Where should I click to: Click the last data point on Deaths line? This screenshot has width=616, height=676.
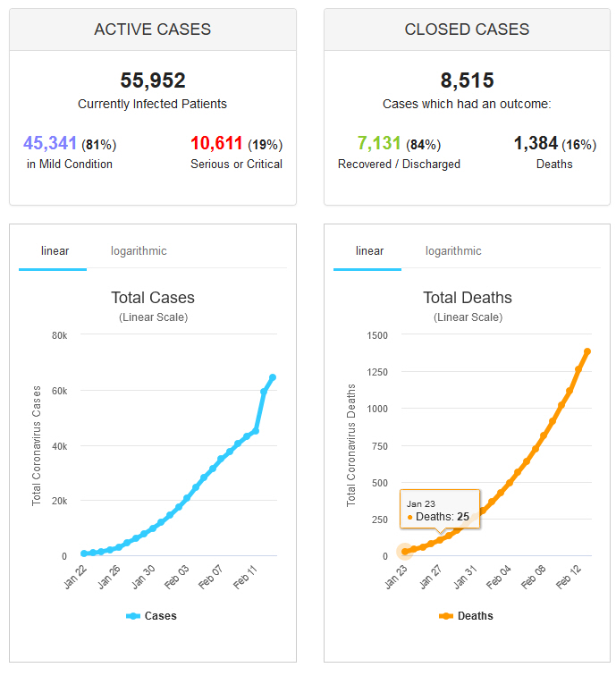tap(587, 351)
